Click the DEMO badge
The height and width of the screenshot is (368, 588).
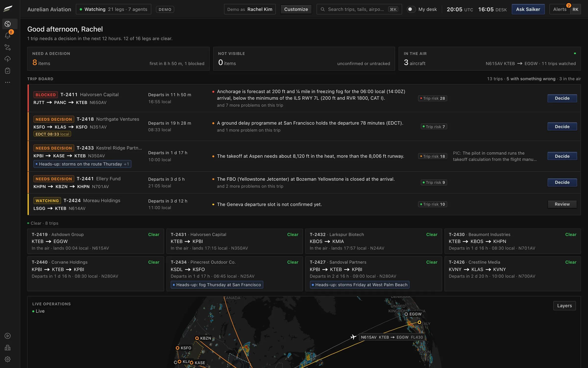(x=165, y=9)
